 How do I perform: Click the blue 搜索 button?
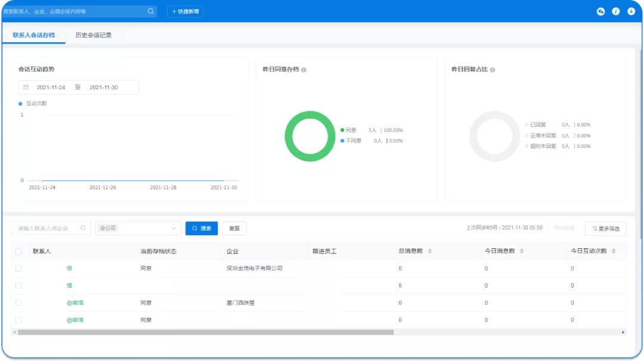point(202,229)
